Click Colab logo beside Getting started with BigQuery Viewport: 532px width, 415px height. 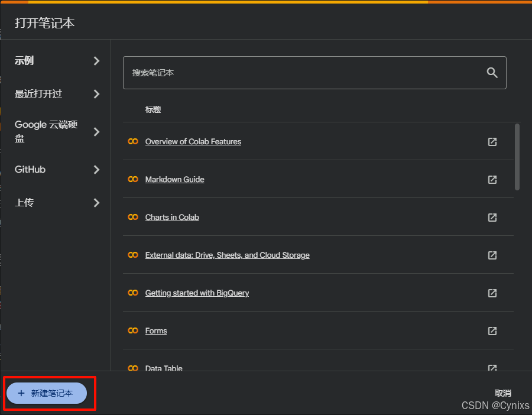(133, 293)
